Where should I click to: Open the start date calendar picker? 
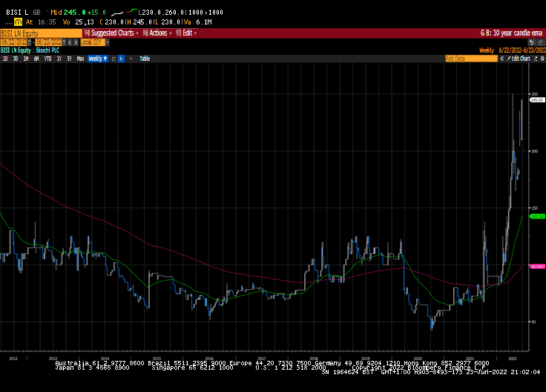pos(30,41)
